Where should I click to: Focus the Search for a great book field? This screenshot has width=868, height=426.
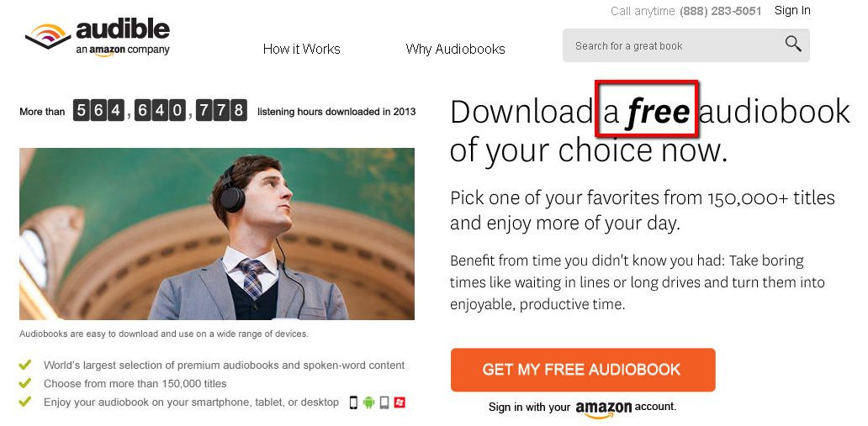click(685, 45)
